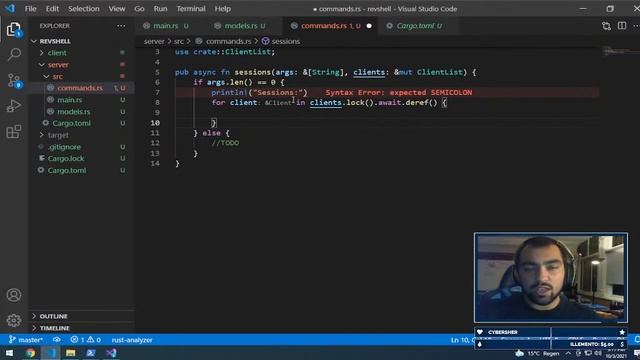Open models.rs in the explorer tree
The image size is (640, 360).
[x=73, y=111]
